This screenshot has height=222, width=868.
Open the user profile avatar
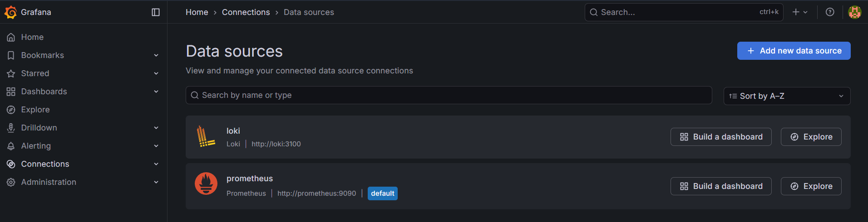click(x=855, y=12)
